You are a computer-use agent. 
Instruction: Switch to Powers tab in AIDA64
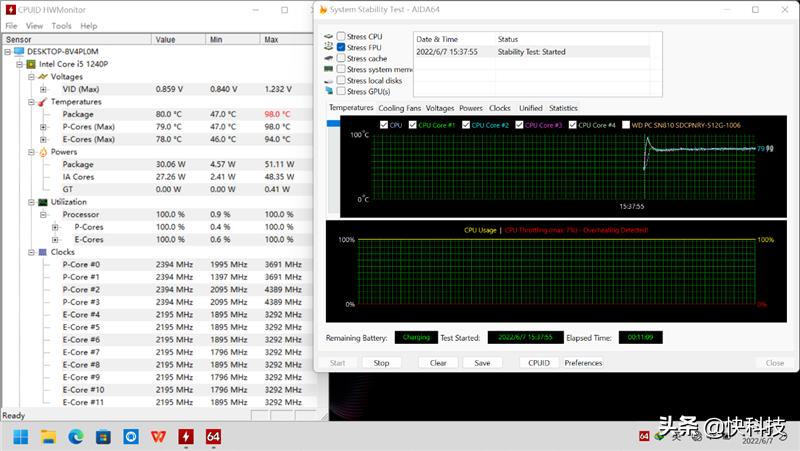tap(470, 108)
